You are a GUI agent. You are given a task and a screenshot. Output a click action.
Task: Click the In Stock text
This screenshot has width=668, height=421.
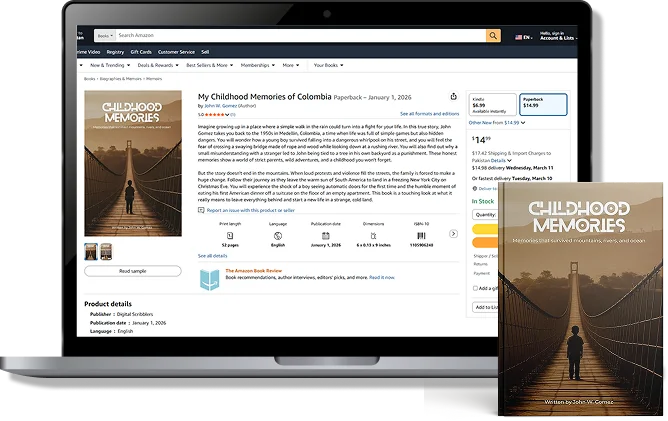coord(483,201)
